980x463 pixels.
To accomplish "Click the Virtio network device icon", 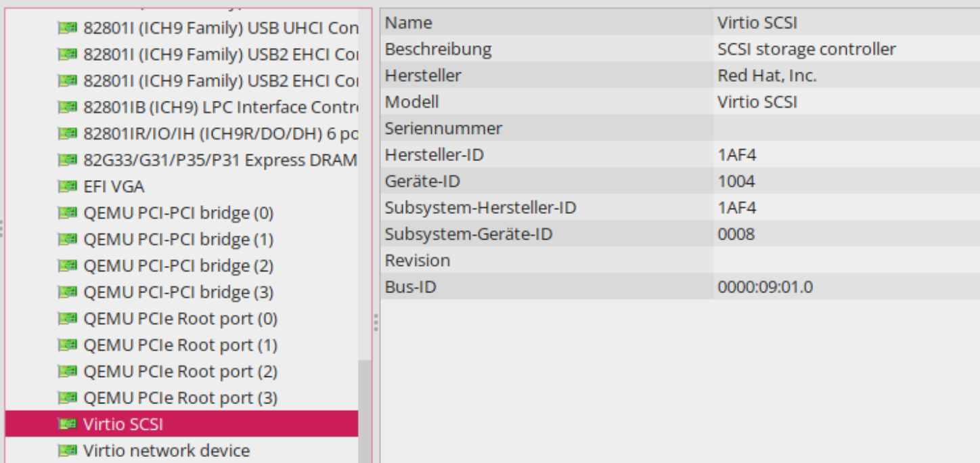I will pos(66,451).
